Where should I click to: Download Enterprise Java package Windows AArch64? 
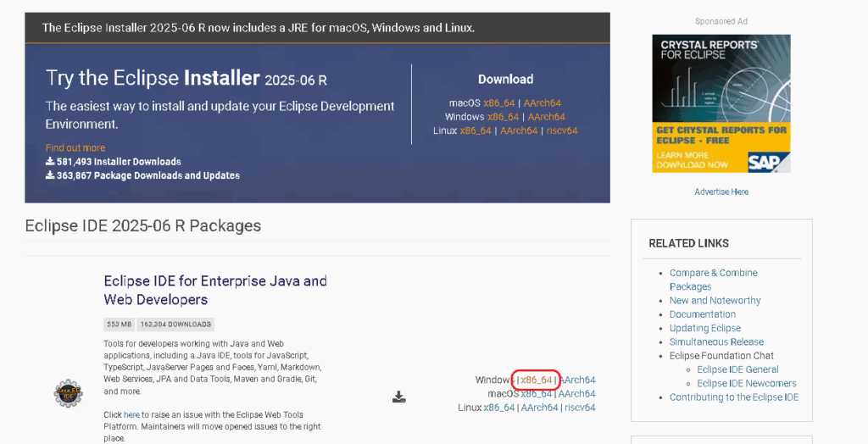576,380
